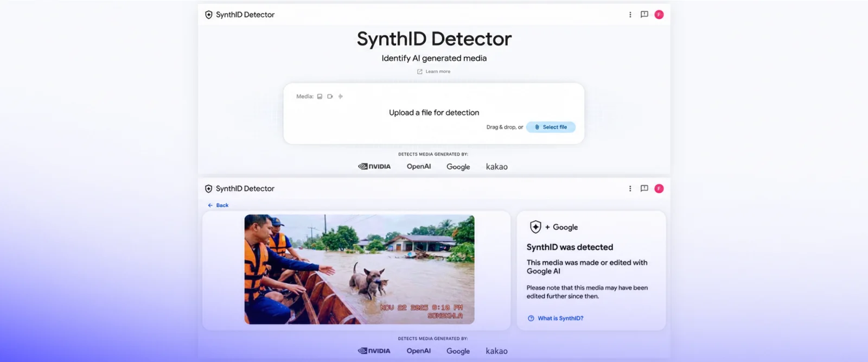Click 'Upload a file for detection' text
The width and height of the screenshot is (868, 362).
click(434, 113)
